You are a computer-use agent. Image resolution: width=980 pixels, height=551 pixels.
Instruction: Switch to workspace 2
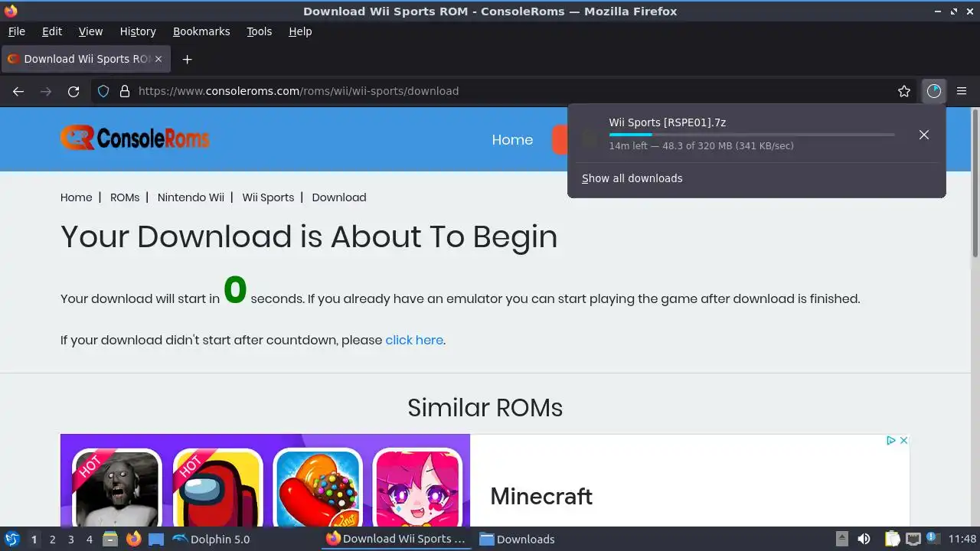[52, 540]
